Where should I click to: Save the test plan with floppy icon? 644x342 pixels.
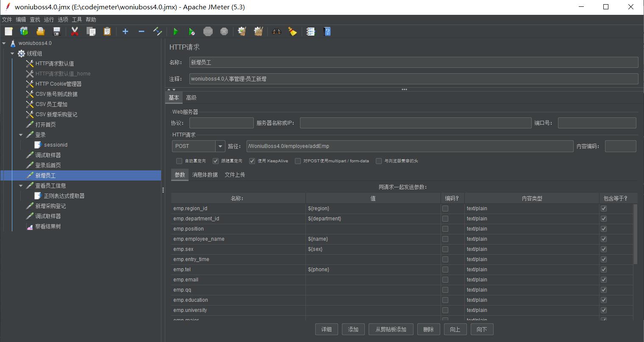click(x=57, y=31)
